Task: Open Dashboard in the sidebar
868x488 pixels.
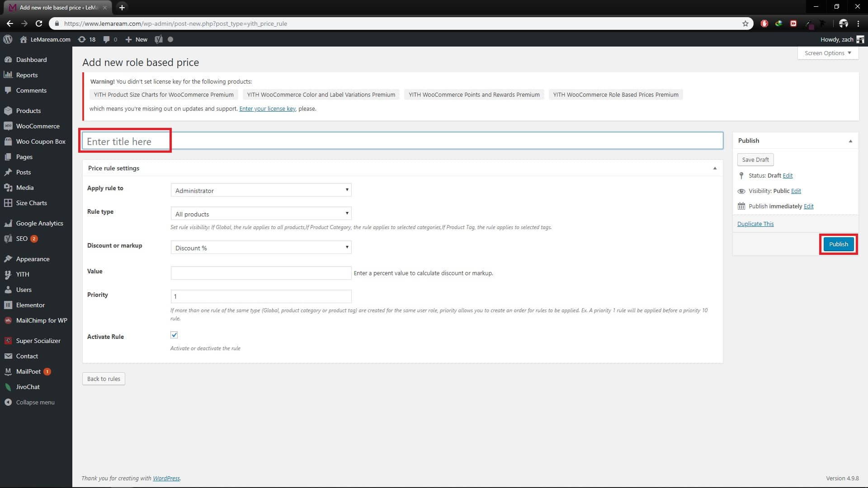Action: [x=31, y=60]
